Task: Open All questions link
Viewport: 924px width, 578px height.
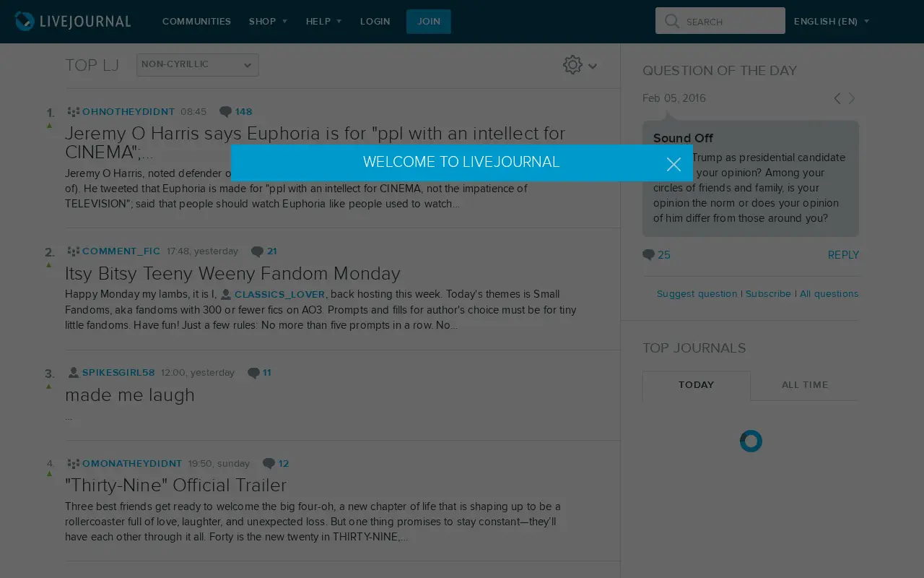Action: pyautogui.click(x=829, y=294)
